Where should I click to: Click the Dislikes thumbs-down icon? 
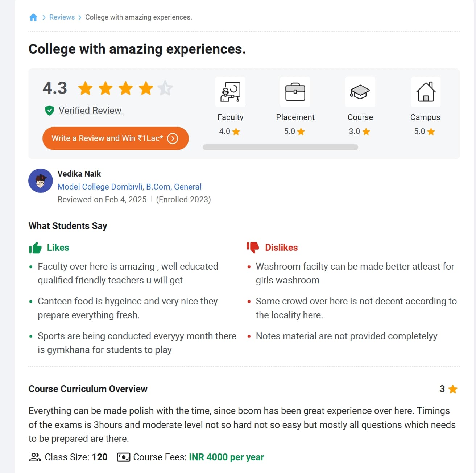(x=252, y=248)
